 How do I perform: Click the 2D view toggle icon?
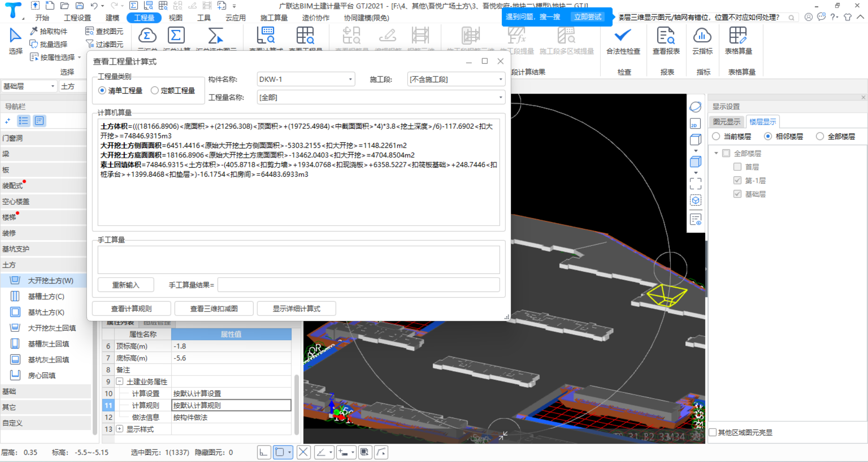pyautogui.click(x=695, y=124)
